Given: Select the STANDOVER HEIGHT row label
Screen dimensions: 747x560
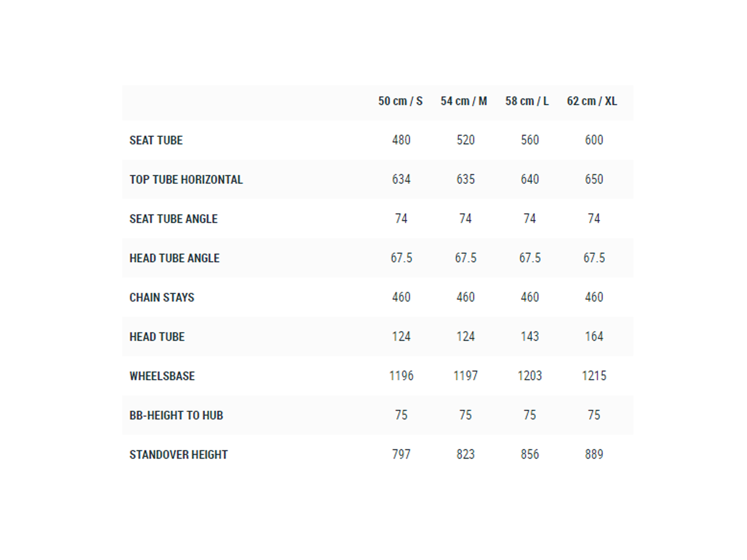Looking at the screenshot, I should [179, 455].
